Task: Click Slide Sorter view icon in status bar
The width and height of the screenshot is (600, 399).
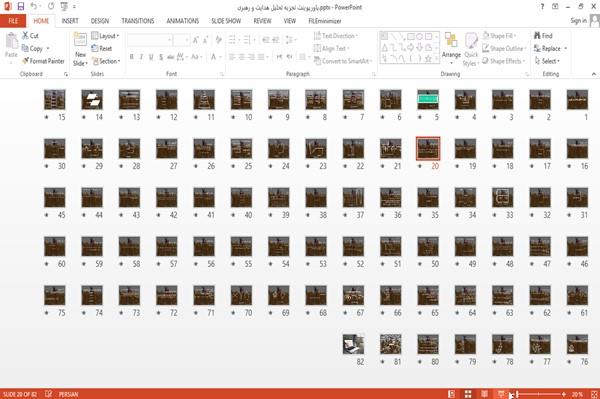Action: tap(468, 394)
